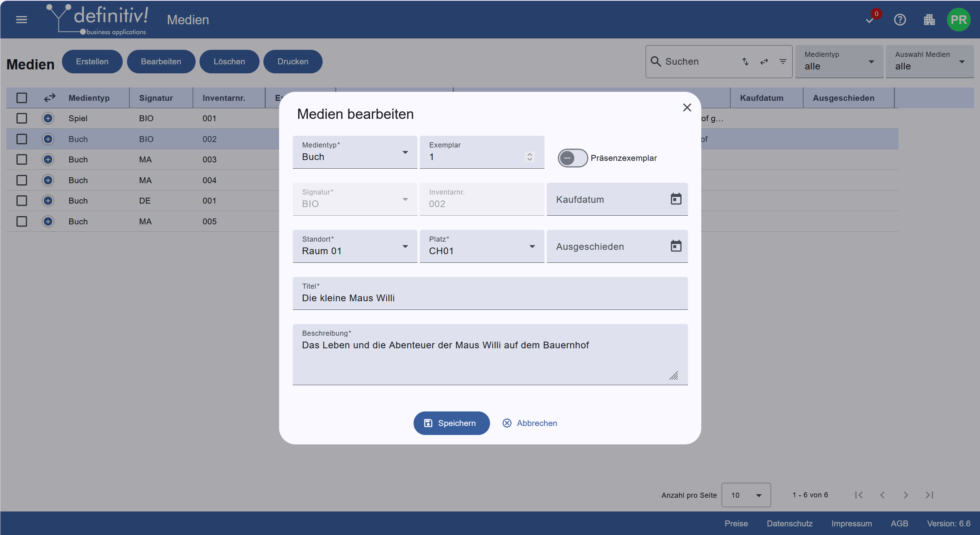Click into the Titel text field

pos(490,293)
